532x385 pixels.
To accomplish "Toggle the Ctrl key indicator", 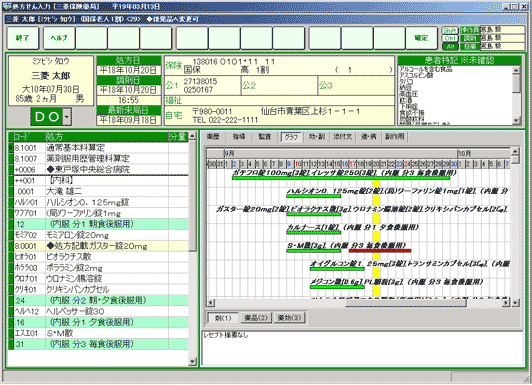I will tap(450, 38).
